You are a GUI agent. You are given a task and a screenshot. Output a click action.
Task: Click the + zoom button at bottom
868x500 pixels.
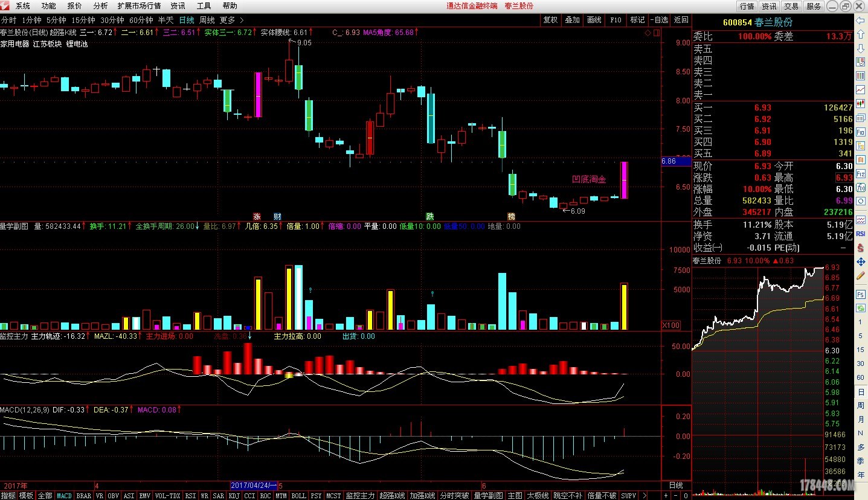click(x=666, y=495)
